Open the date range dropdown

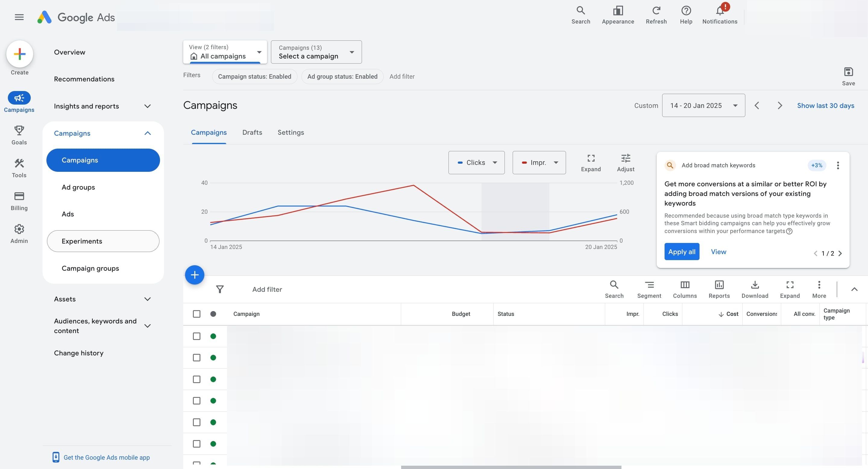703,105
